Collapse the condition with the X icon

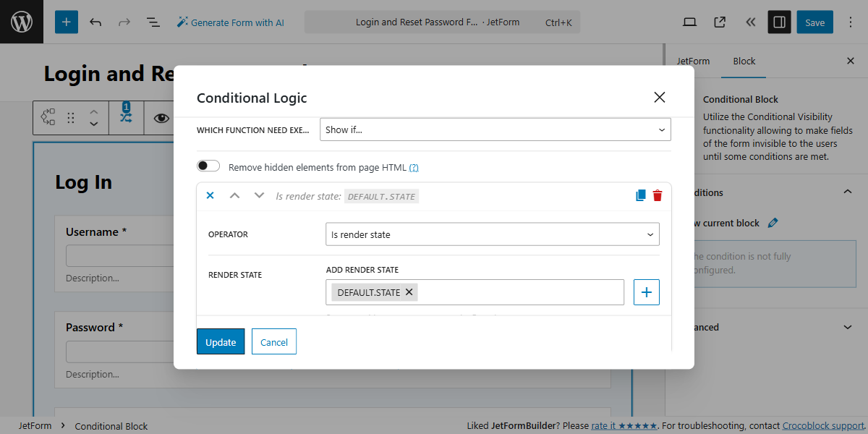click(x=210, y=195)
